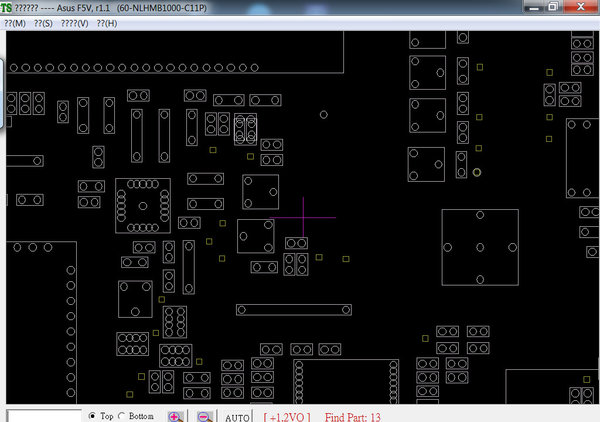Image resolution: width=600 pixels, height=422 pixels.
Task: Click the lone via circle near board center
Action: pos(323,114)
